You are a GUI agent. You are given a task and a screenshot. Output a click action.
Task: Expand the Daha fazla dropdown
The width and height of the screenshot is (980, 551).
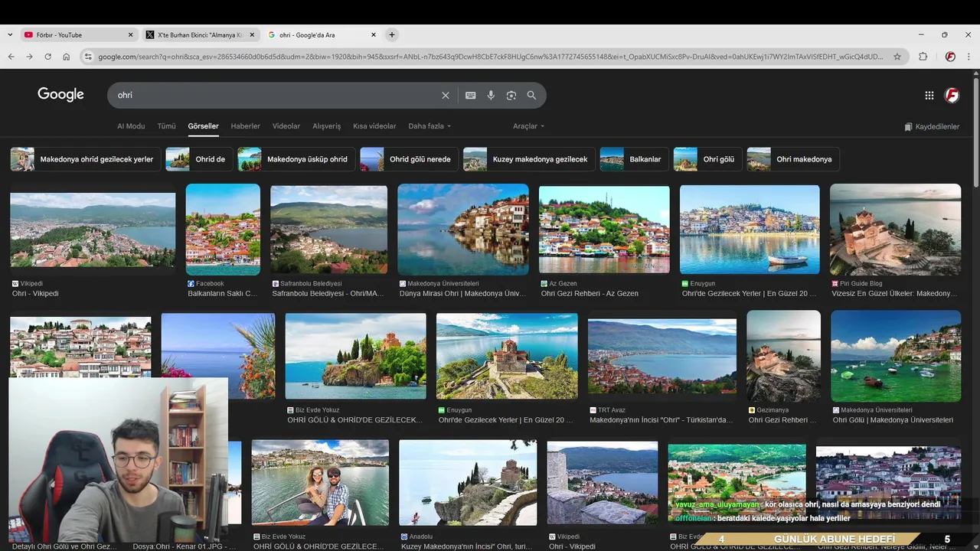click(x=430, y=126)
